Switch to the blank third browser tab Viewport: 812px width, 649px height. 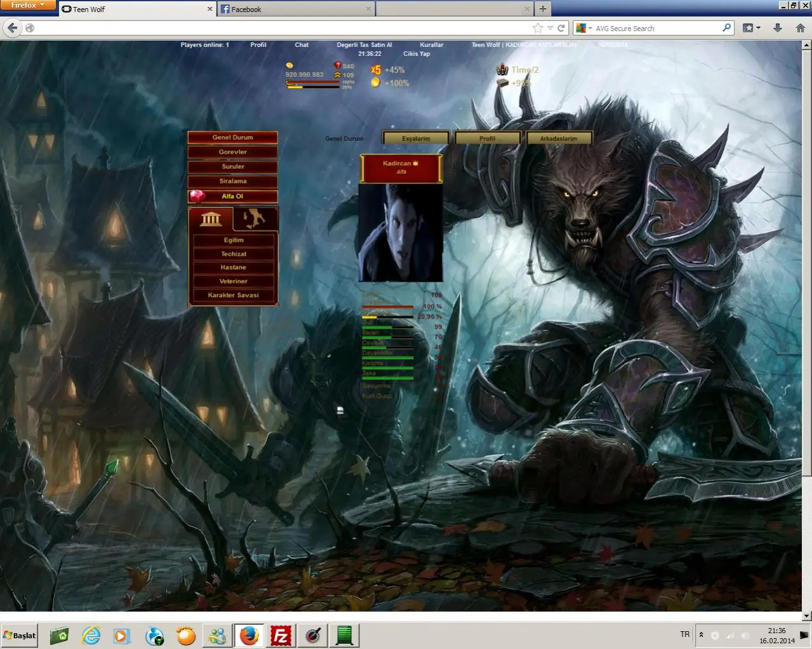coord(455,9)
